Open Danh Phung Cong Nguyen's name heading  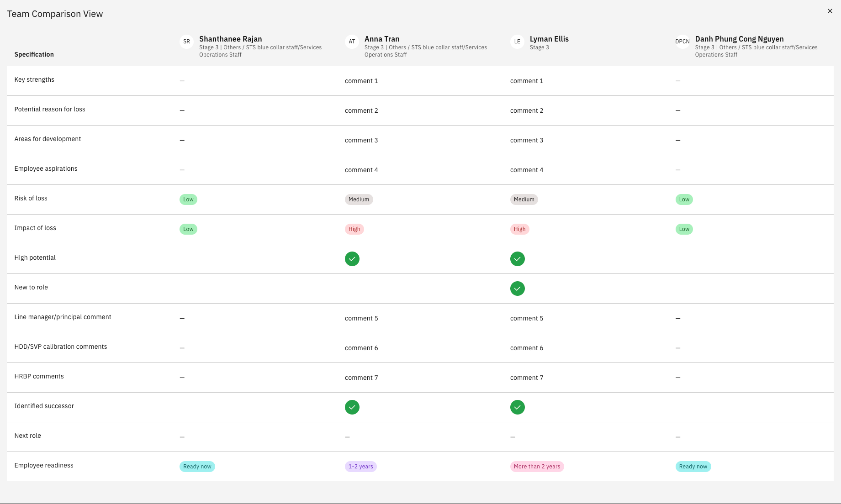(739, 39)
